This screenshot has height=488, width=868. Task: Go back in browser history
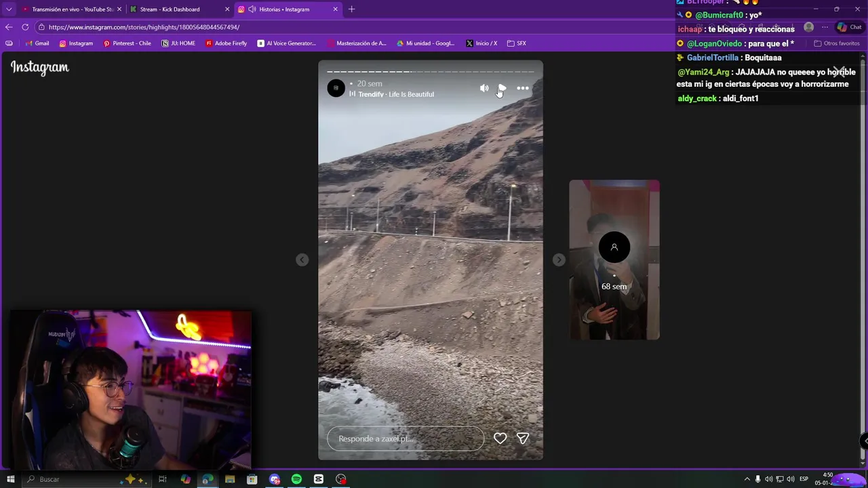tap(9, 27)
